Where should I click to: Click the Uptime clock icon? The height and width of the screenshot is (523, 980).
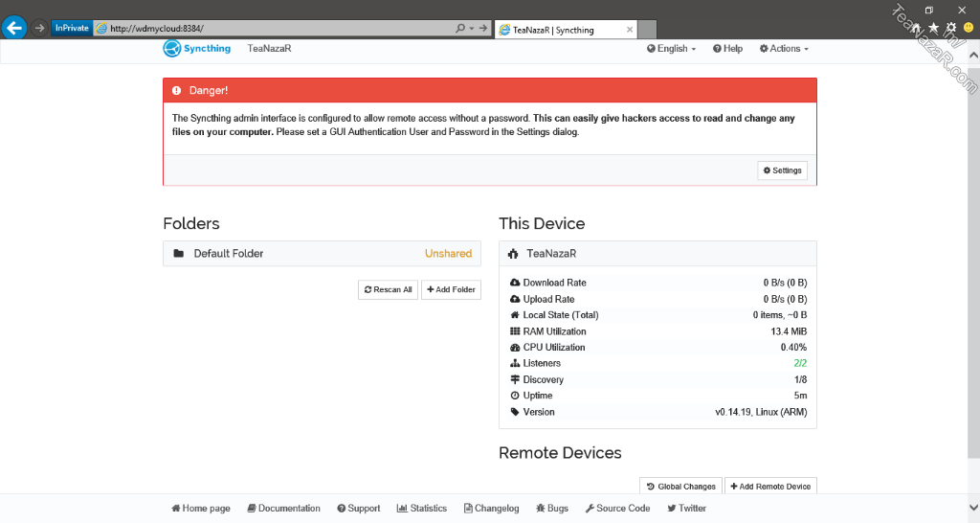[x=515, y=396]
